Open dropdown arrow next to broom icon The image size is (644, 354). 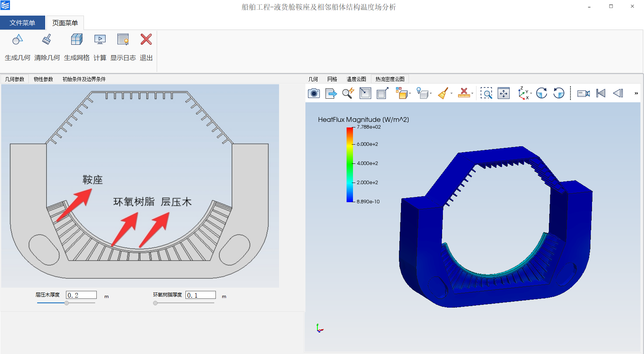452,94
